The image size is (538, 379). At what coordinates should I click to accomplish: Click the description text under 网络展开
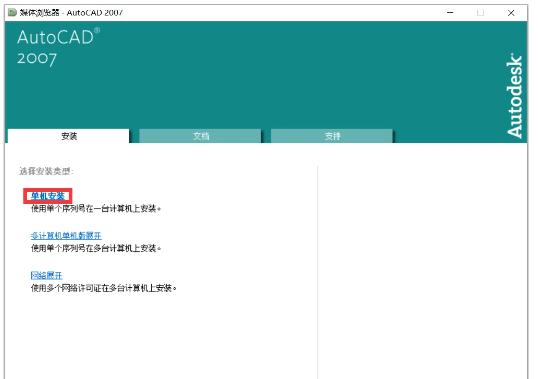(104, 288)
